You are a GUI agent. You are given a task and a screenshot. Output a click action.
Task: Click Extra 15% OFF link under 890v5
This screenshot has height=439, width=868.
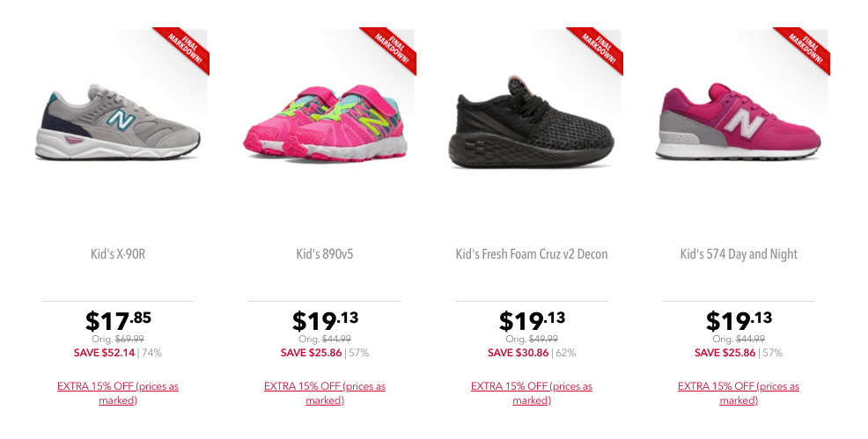(324, 392)
